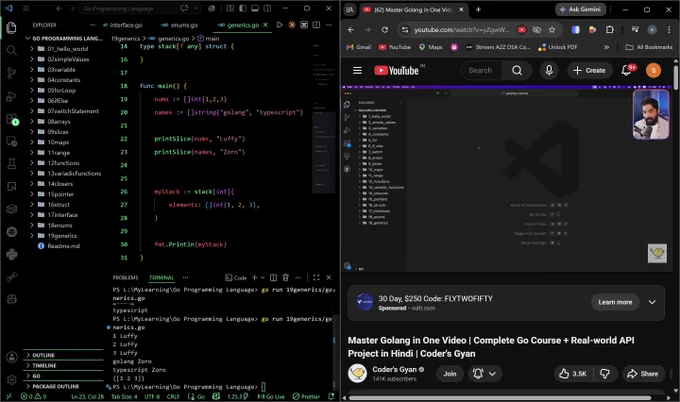Viewport: 680px width, 402px height.
Task: Dislike the video with thumbs down
Action: [x=605, y=374]
